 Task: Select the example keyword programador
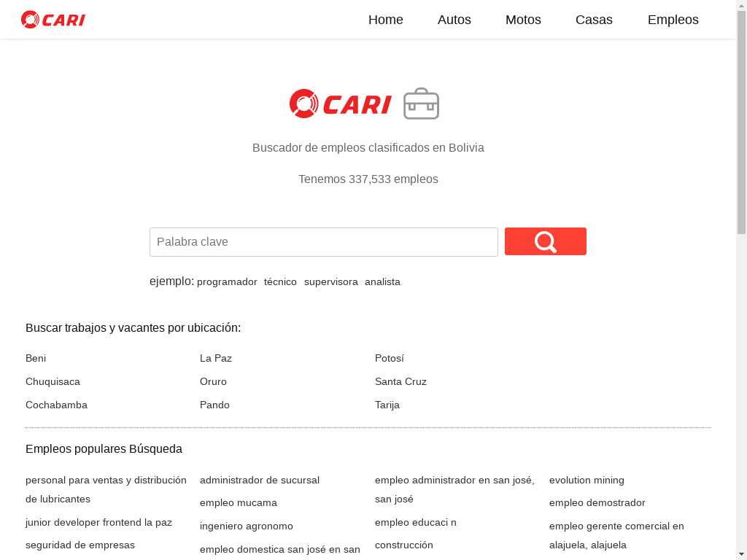227,282
